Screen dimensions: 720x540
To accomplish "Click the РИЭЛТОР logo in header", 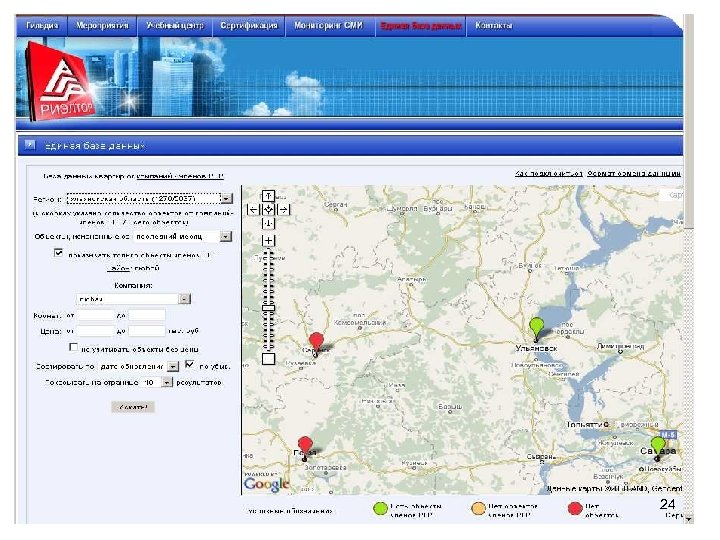I will click(59, 82).
